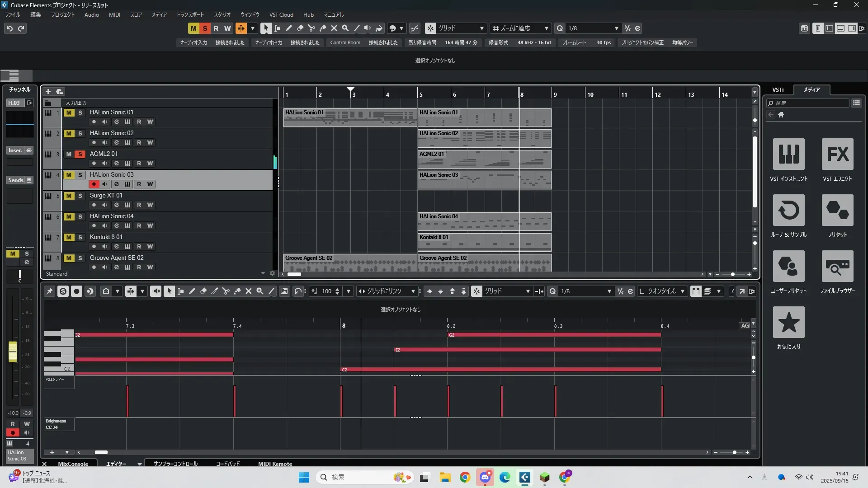Click the Undo button
868x488 pixels.
(9, 28)
